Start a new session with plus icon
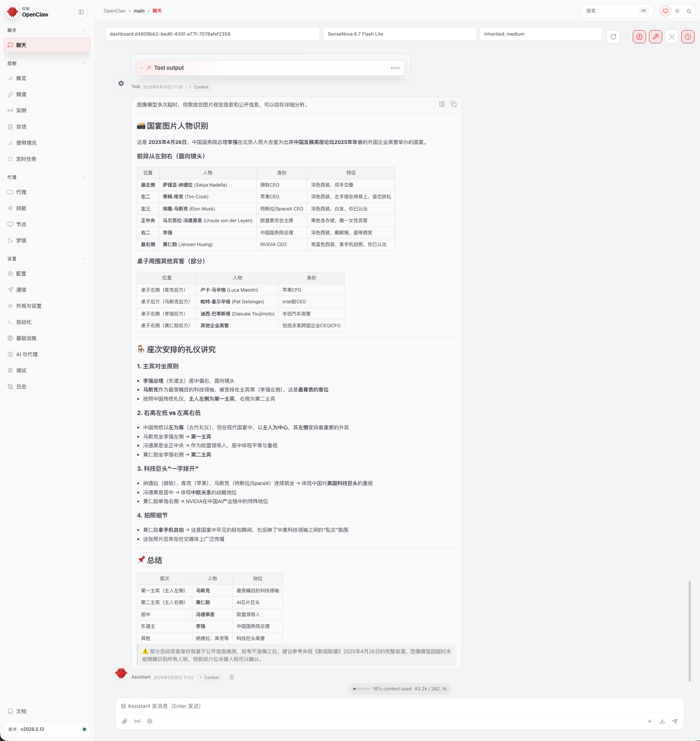 [650, 721]
